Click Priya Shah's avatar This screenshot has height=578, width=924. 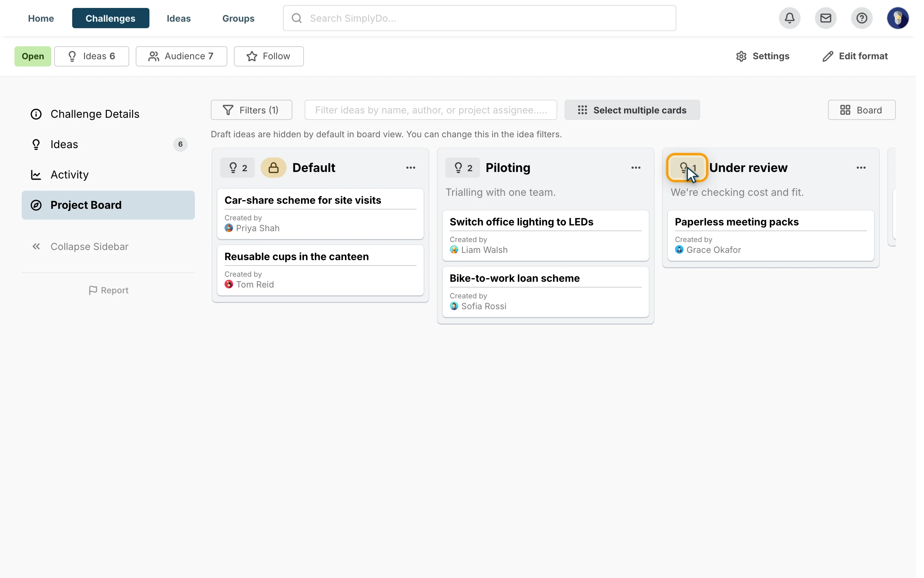pyautogui.click(x=229, y=228)
